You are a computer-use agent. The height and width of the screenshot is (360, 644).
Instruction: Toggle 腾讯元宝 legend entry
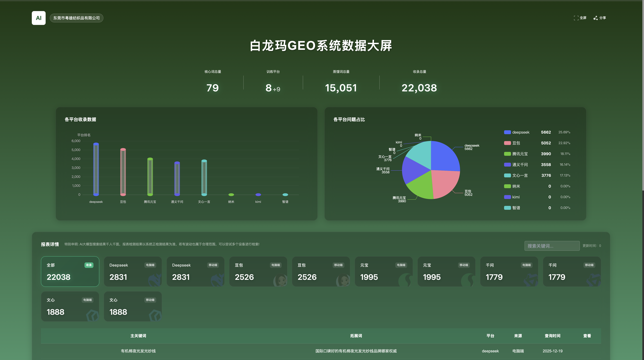[516, 154]
